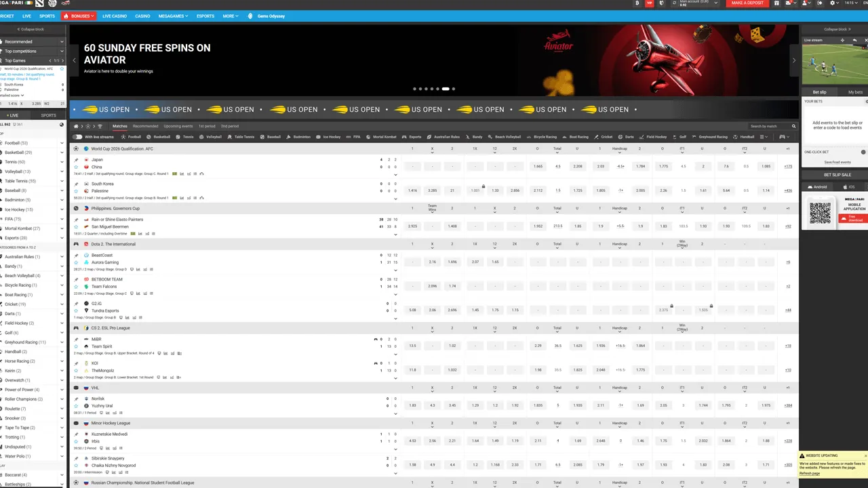Filter matches by Ice Hockey
Viewport: 868px width, 488px height.
(x=329, y=137)
